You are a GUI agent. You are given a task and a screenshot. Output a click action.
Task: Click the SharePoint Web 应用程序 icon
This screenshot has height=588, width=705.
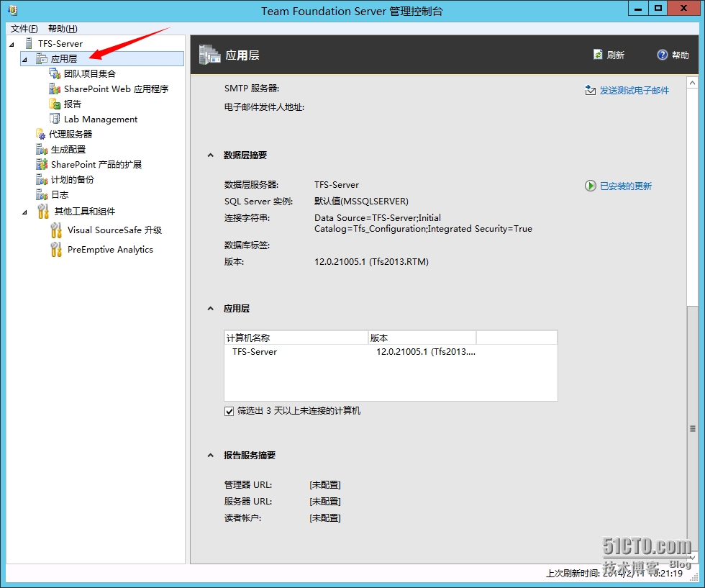coord(55,89)
